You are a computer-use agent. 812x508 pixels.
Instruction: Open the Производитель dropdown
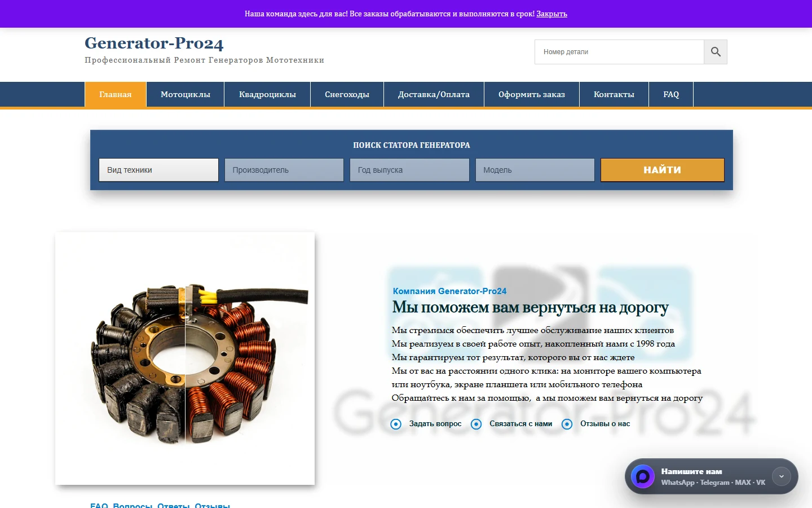pos(284,170)
